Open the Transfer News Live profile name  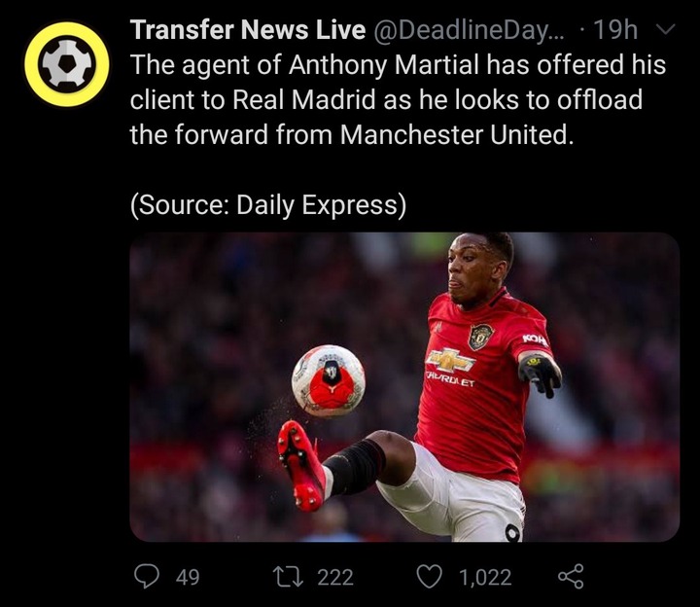point(248,30)
